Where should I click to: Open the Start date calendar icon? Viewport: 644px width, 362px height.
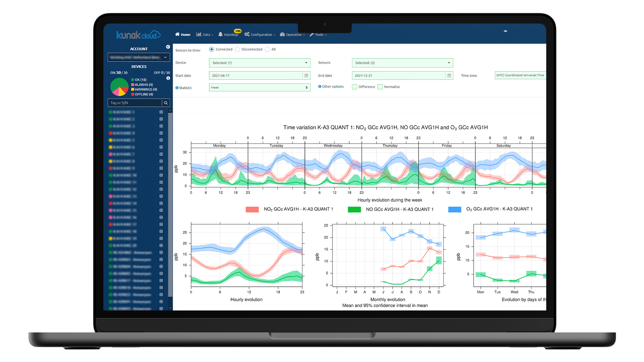306,76
